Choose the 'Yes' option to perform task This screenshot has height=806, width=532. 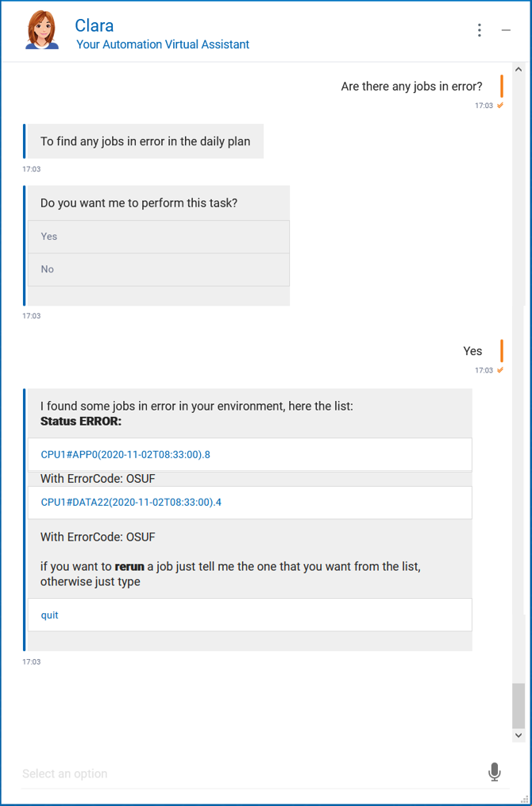pos(159,237)
